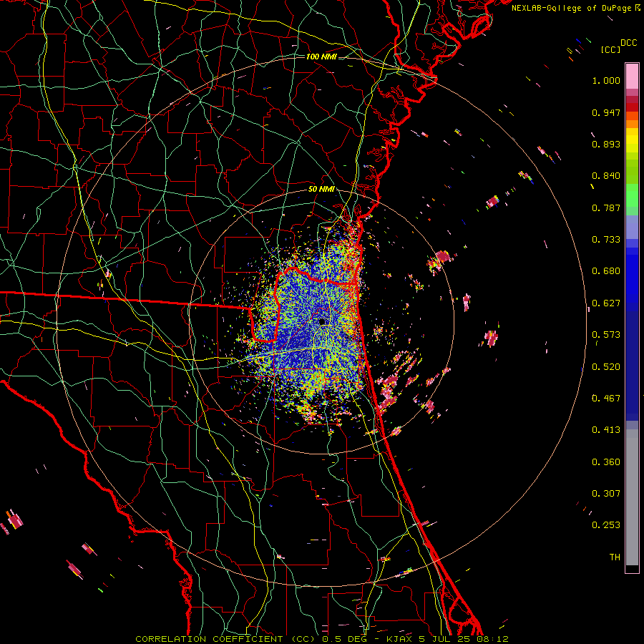This screenshot has width=644, height=644.
Task: Select the 0.893 scale value
Action: coord(606,144)
